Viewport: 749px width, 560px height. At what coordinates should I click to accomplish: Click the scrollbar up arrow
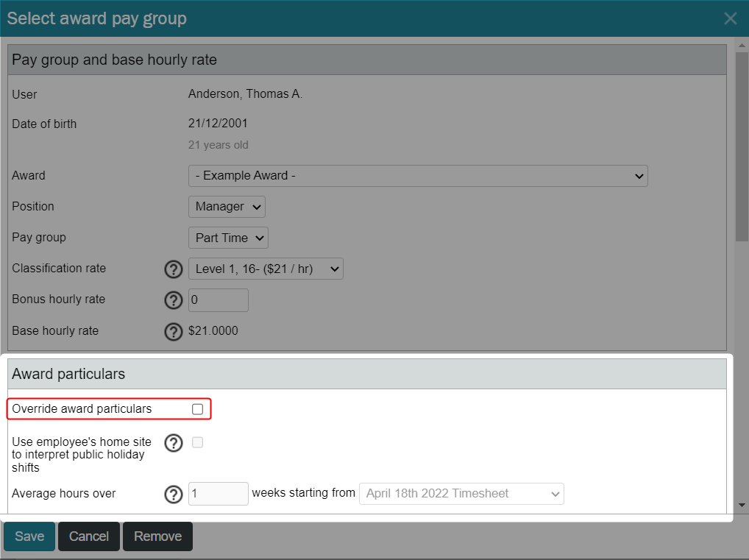pyautogui.click(x=742, y=46)
